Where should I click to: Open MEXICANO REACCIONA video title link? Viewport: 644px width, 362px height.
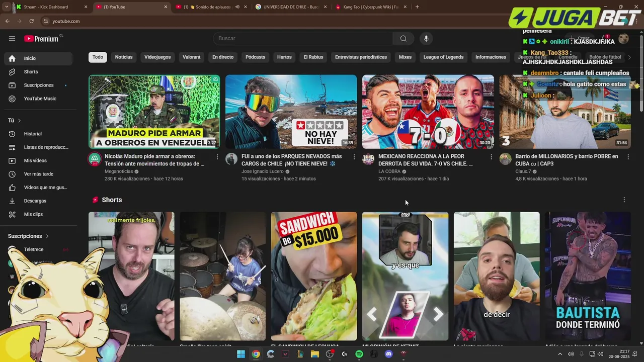(x=427, y=160)
